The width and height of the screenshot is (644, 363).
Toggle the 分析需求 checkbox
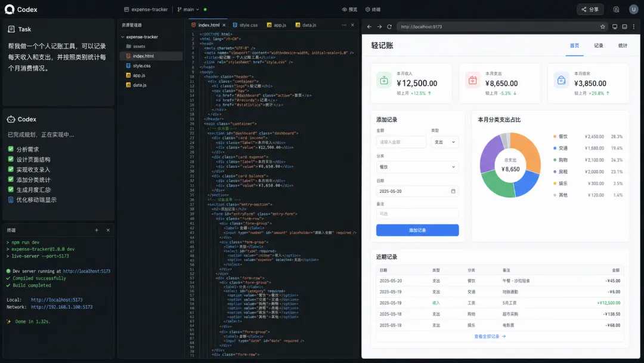tap(11, 149)
